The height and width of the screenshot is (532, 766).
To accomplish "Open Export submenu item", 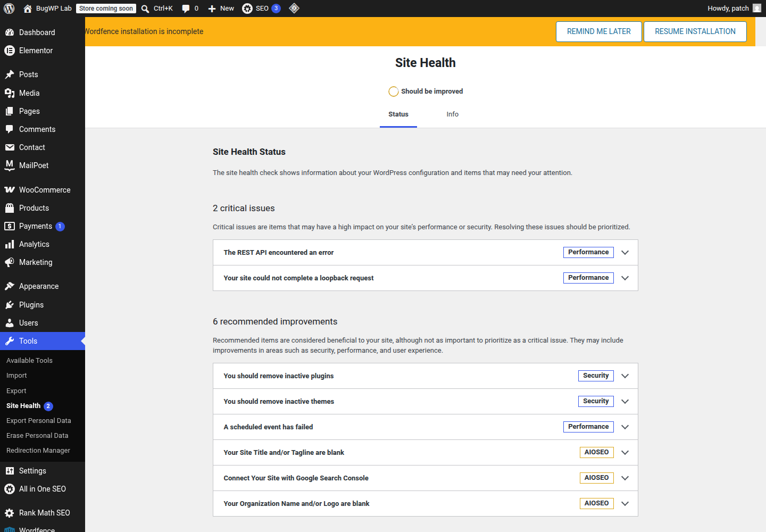I will 16,391.
